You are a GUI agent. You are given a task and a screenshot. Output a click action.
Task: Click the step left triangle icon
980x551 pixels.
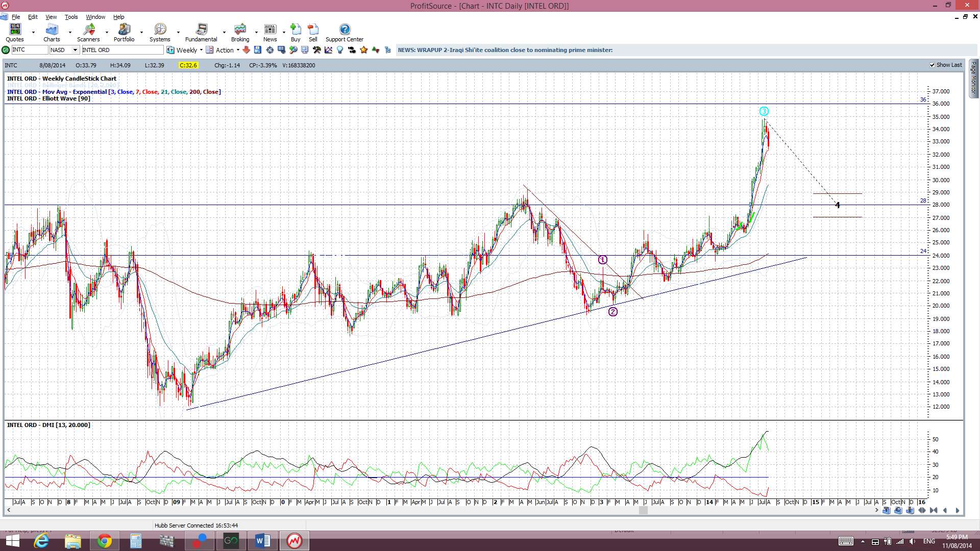[x=945, y=510]
